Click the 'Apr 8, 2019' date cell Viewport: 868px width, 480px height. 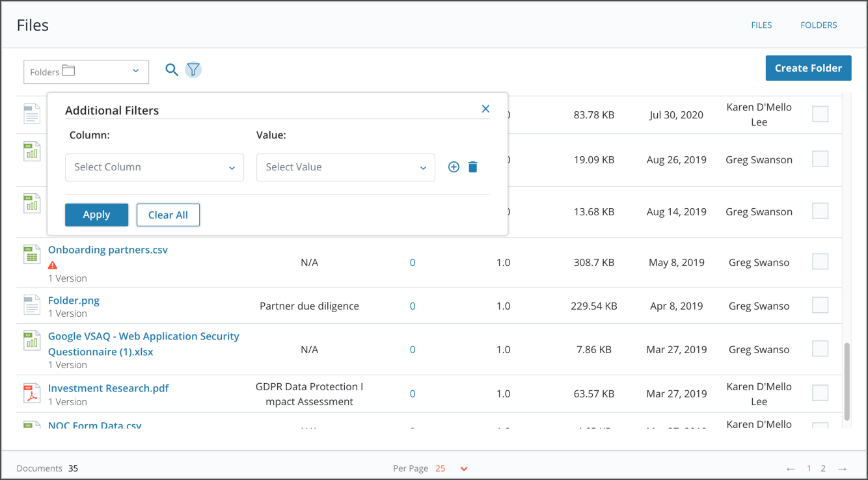coord(677,306)
